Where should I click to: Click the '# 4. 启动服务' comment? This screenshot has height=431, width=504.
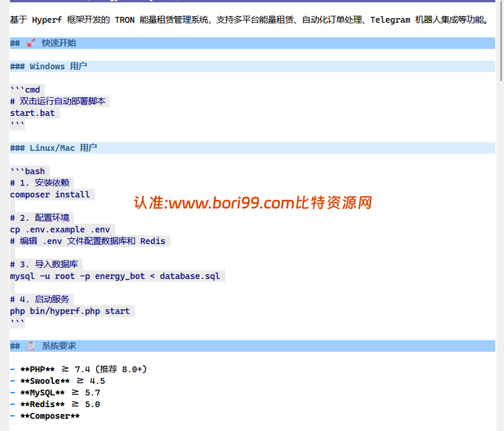tap(40, 299)
